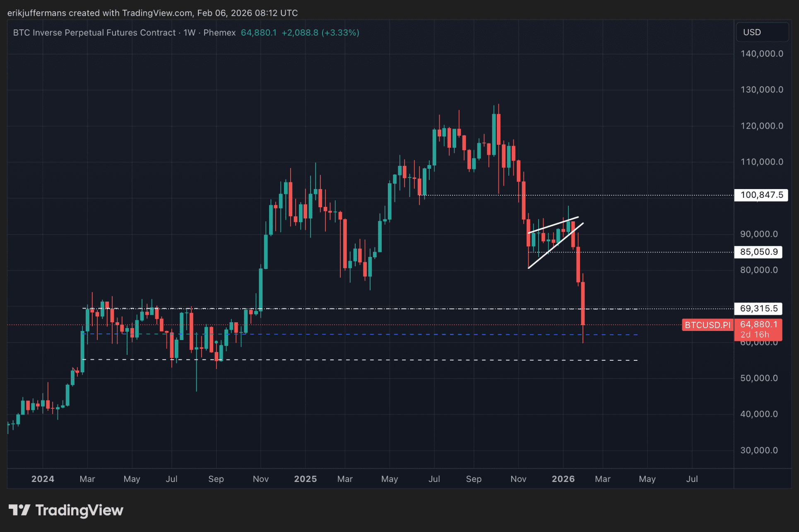Click the BTC Inverse Perpetual Futures Contract title
This screenshot has width=799, height=532.
[94, 33]
